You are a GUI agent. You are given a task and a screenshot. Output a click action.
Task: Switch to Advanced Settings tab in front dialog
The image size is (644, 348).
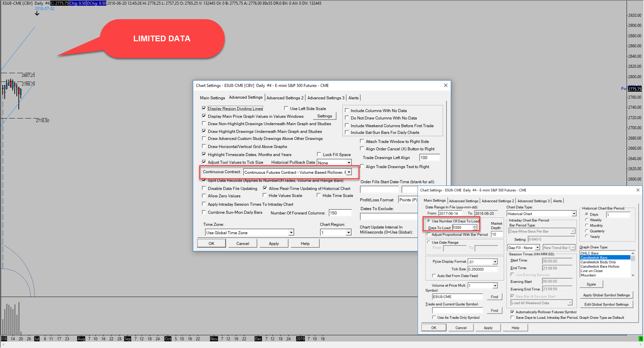pyautogui.click(x=464, y=201)
